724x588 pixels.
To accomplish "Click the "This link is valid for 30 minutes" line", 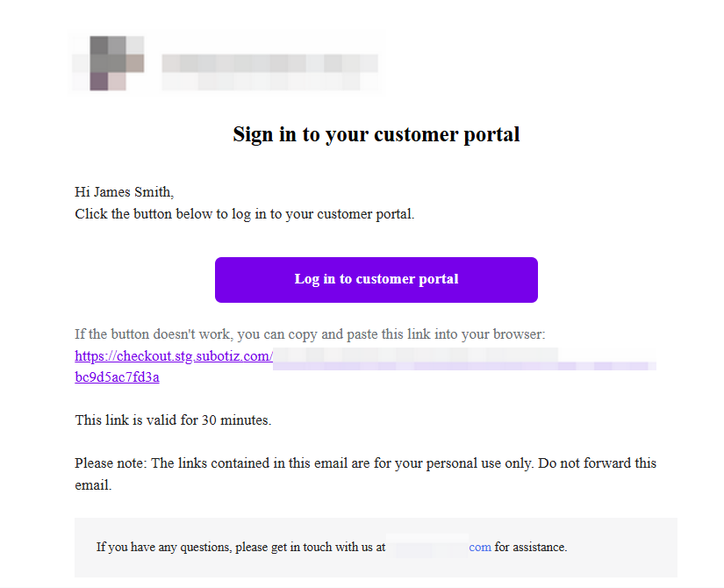I will click(x=173, y=420).
